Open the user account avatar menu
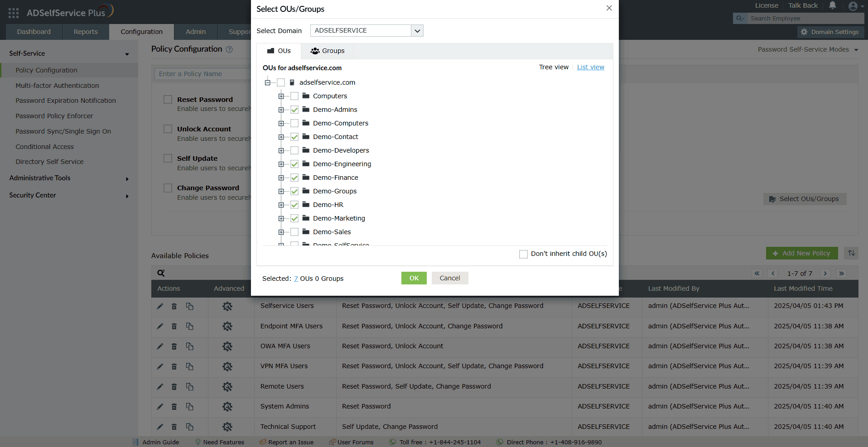Viewport: 868px width, 447px height. point(853,6)
